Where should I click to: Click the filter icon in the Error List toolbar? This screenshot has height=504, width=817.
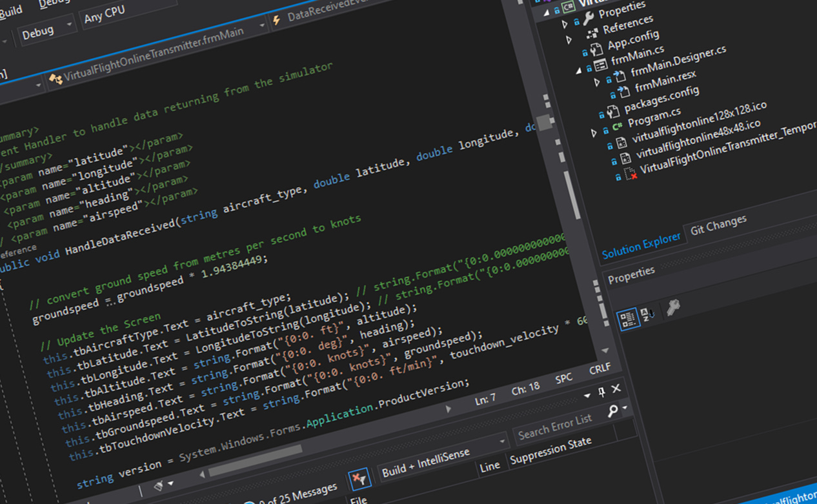pyautogui.click(x=359, y=480)
